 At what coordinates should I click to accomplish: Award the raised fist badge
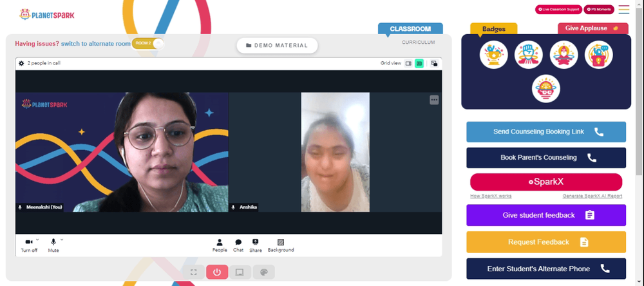coord(529,55)
